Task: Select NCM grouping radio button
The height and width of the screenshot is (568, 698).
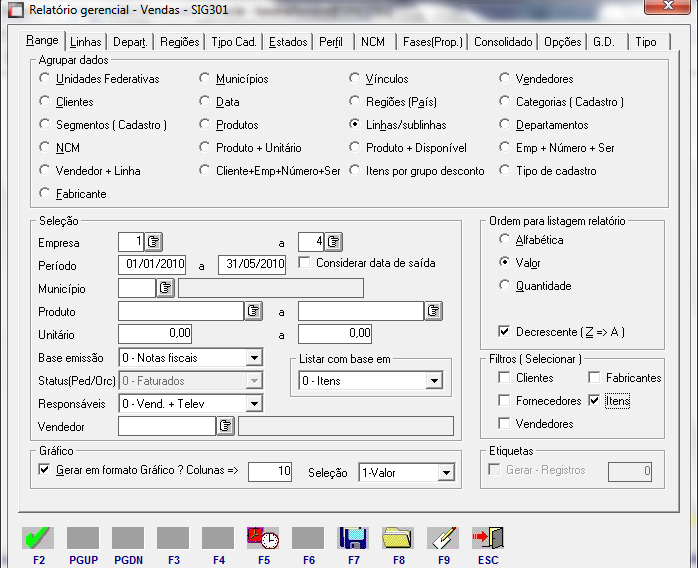Action: [x=45, y=147]
